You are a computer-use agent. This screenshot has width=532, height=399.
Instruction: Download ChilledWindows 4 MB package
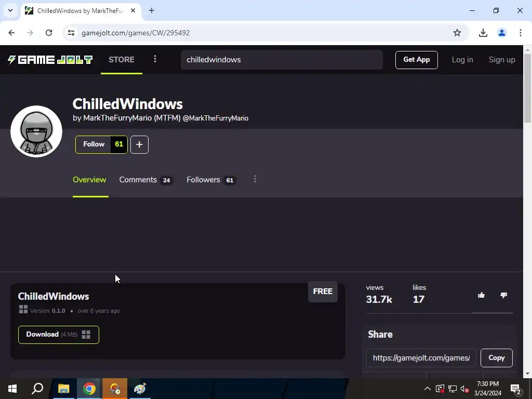click(x=59, y=335)
